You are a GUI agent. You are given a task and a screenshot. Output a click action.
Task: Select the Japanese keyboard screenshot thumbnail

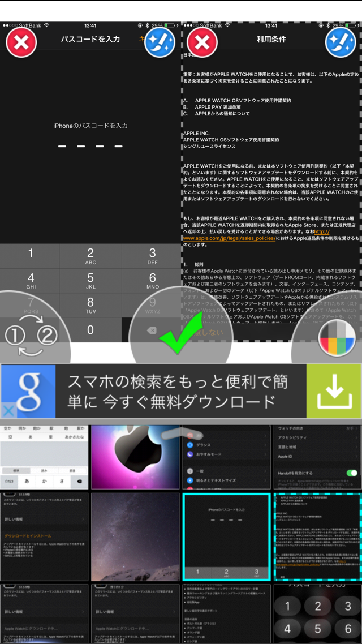coord(44,457)
